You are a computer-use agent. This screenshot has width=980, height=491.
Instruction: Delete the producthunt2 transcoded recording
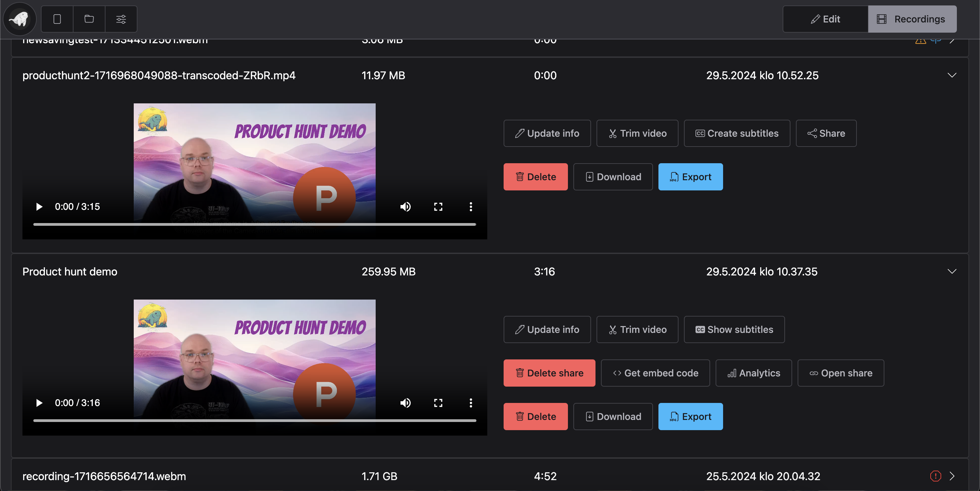pyautogui.click(x=535, y=177)
